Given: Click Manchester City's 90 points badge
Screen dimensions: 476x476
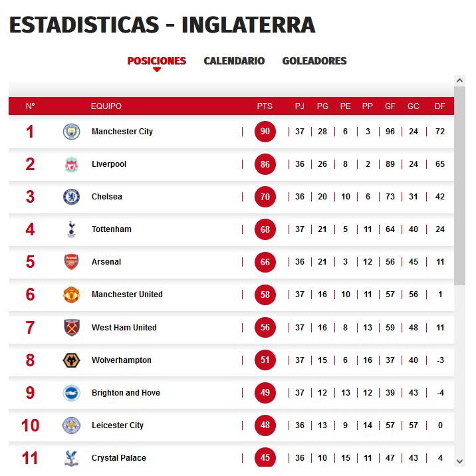Looking at the screenshot, I should click(265, 132).
